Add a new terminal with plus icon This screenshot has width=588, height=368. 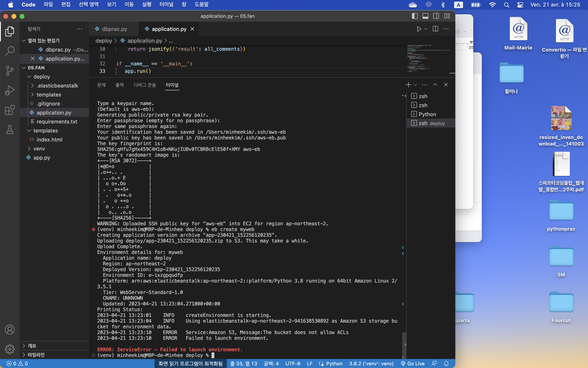pos(408,85)
